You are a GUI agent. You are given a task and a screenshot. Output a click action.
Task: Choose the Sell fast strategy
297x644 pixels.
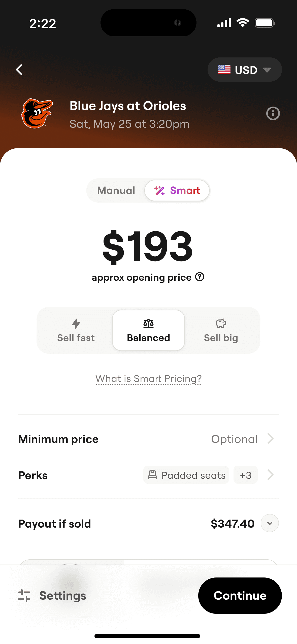click(x=76, y=330)
